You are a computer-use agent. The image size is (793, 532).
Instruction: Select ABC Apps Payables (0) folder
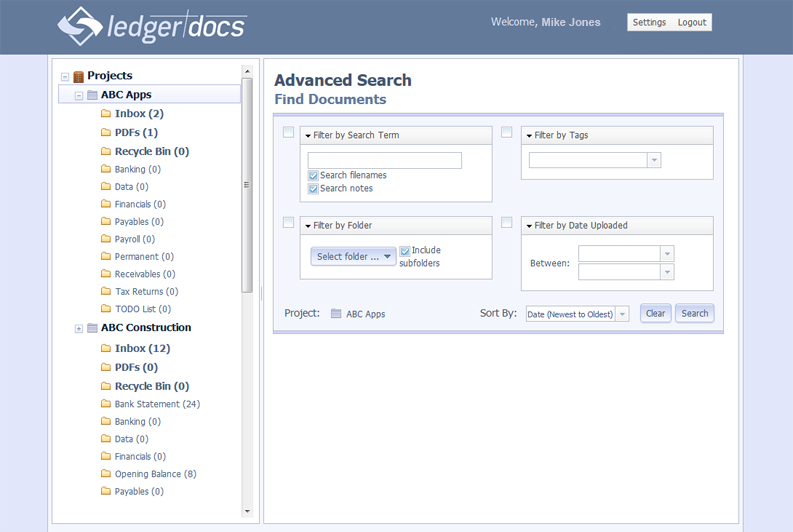tap(139, 221)
